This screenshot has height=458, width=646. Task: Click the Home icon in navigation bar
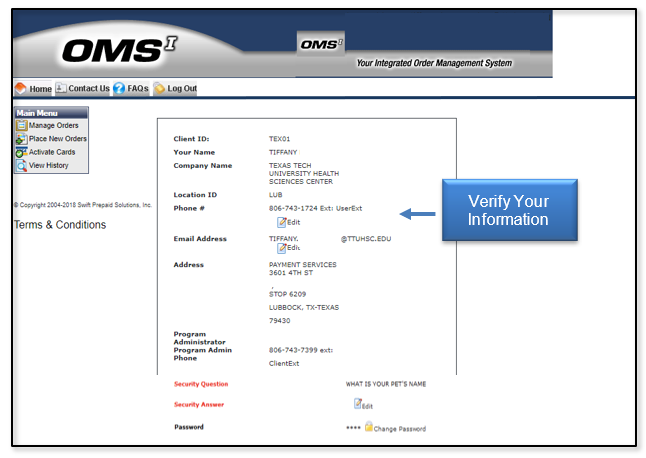pyautogui.click(x=20, y=88)
